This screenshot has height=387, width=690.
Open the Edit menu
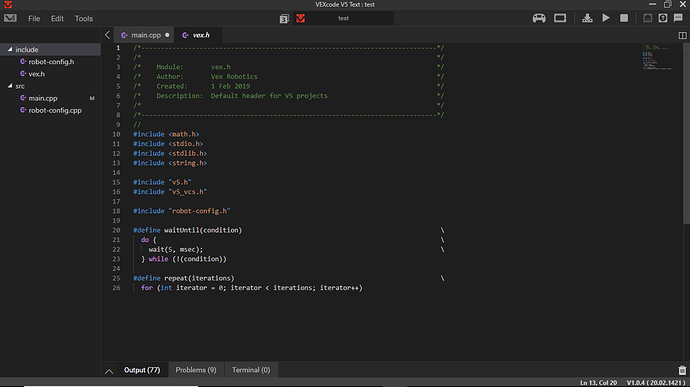point(57,18)
